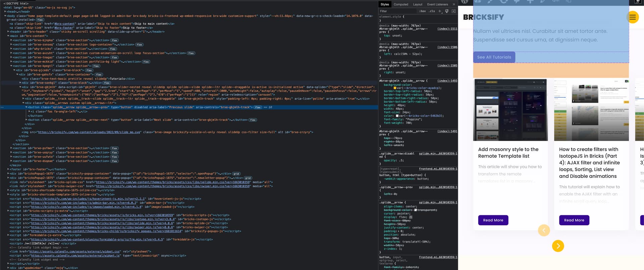
Task: Collapse the main brx-content node
Action: coord(8,36)
